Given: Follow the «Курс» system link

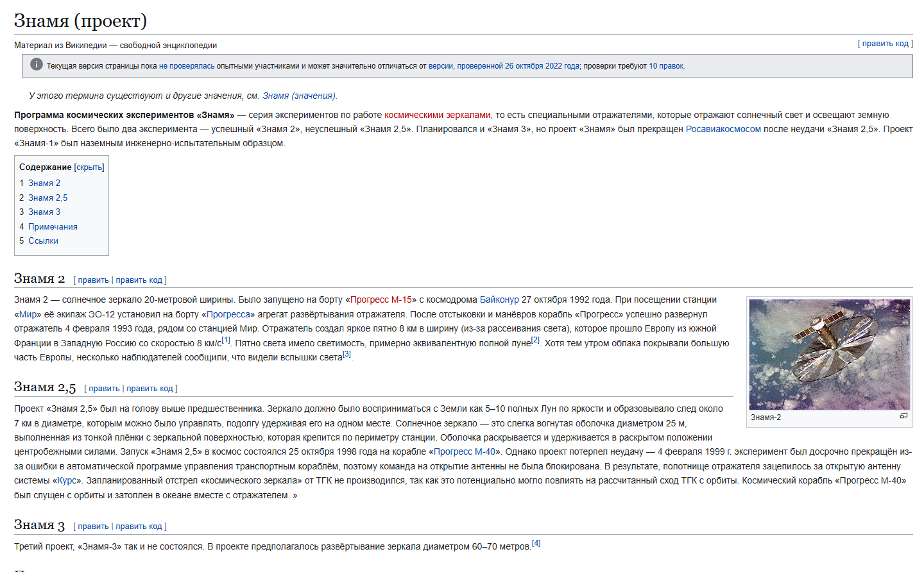Looking at the screenshot, I should point(67,481).
